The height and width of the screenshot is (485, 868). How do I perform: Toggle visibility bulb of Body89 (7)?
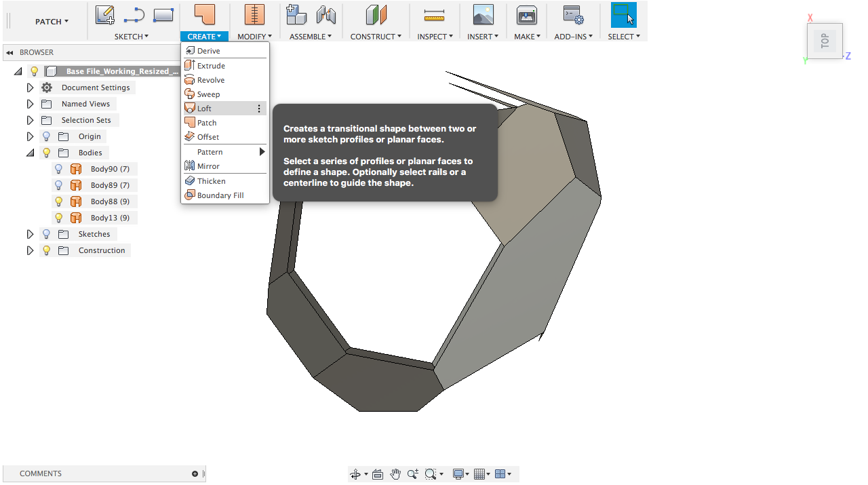(59, 185)
